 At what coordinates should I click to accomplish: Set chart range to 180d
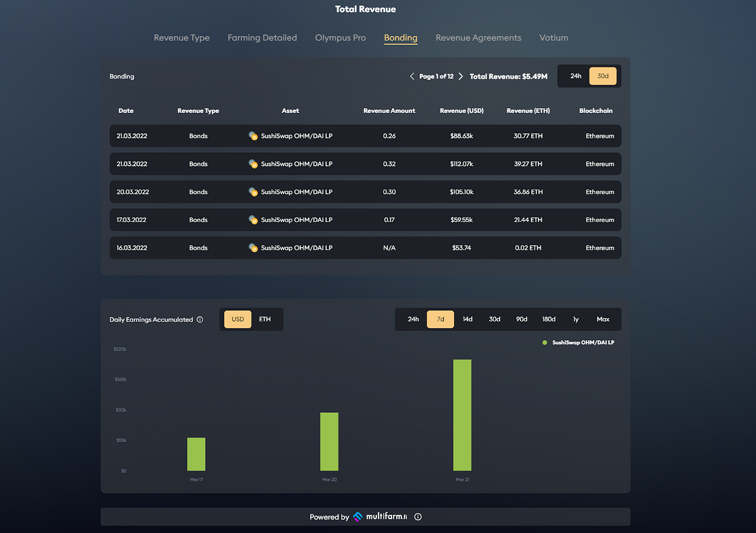[x=549, y=319]
